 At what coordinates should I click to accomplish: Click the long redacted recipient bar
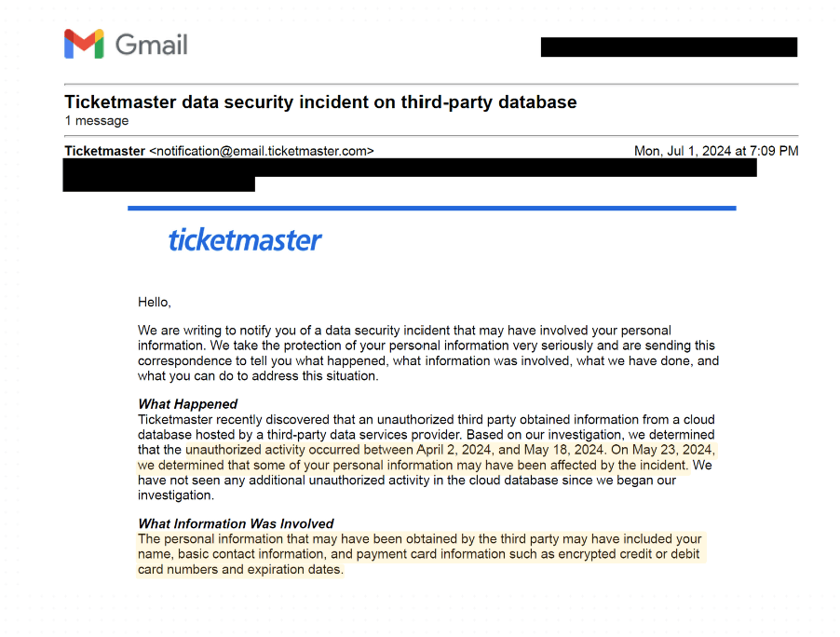click(x=410, y=168)
